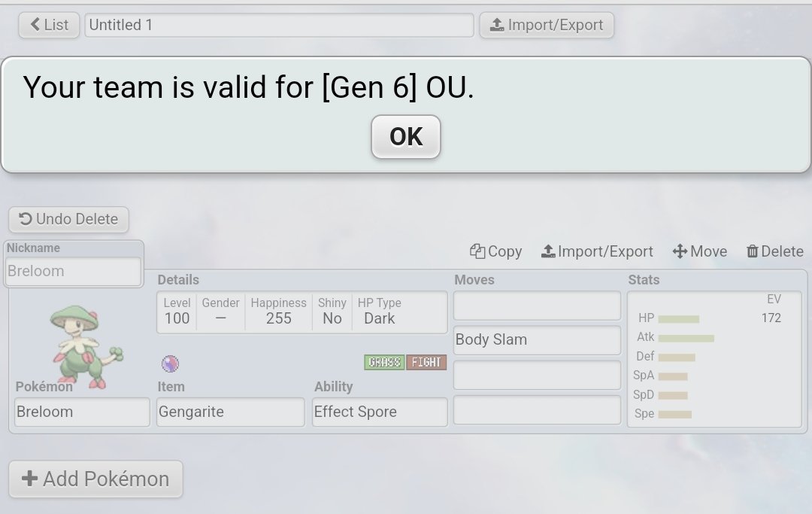Move the Breloom set
The height and width of the screenshot is (514, 812).
coord(699,251)
